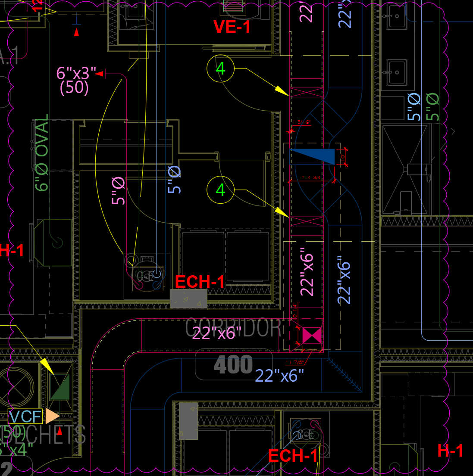Select the gray rectangle below center ECH-1

pyautogui.click(x=188, y=299)
